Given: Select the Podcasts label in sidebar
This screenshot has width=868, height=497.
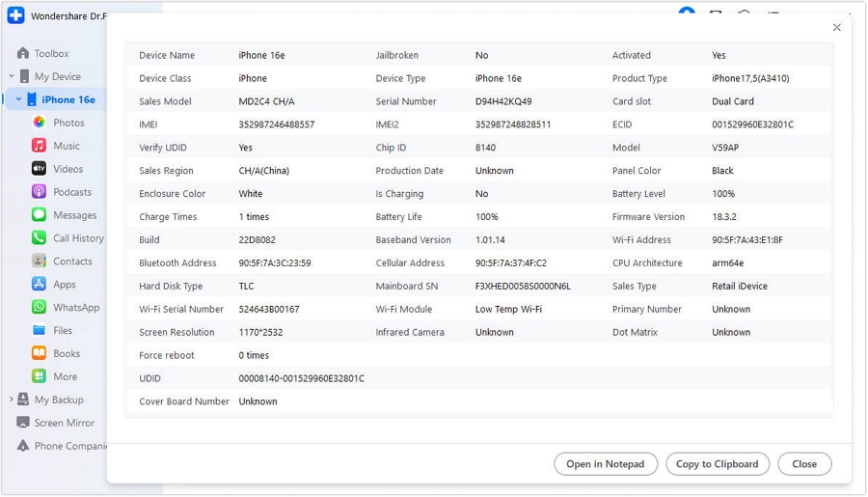Looking at the screenshot, I should (72, 192).
